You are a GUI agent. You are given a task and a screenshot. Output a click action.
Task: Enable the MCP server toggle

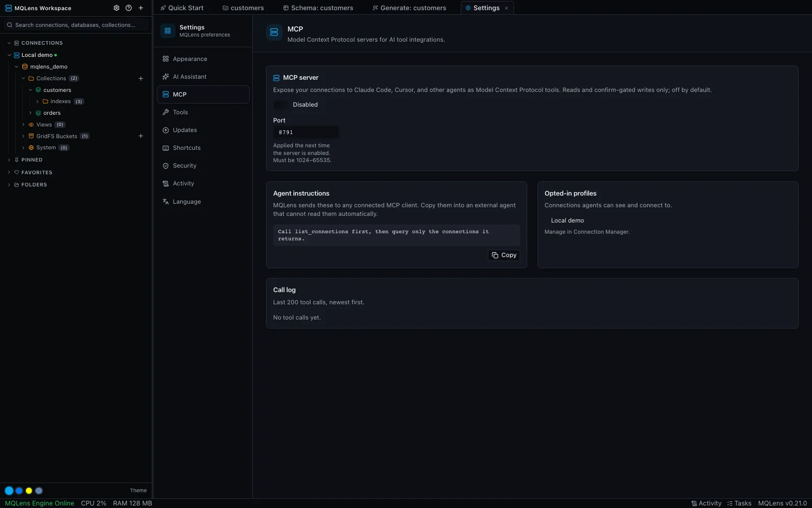[281, 105]
